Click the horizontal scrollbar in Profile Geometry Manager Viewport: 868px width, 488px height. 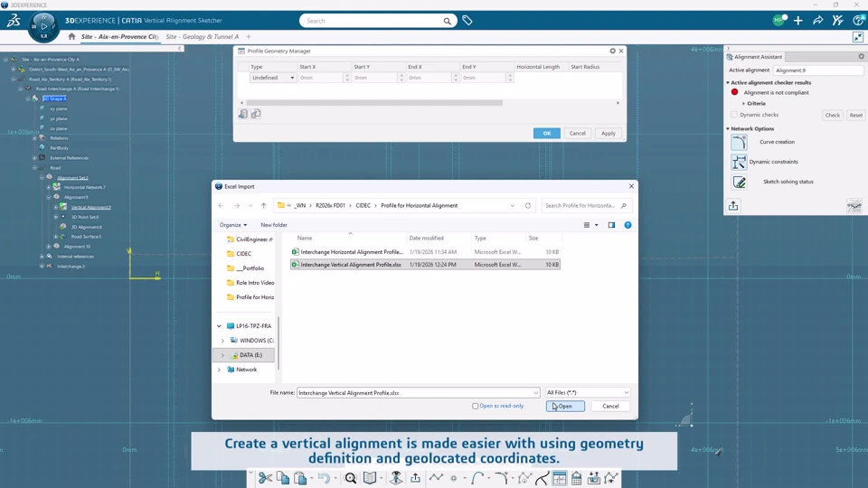click(x=374, y=103)
